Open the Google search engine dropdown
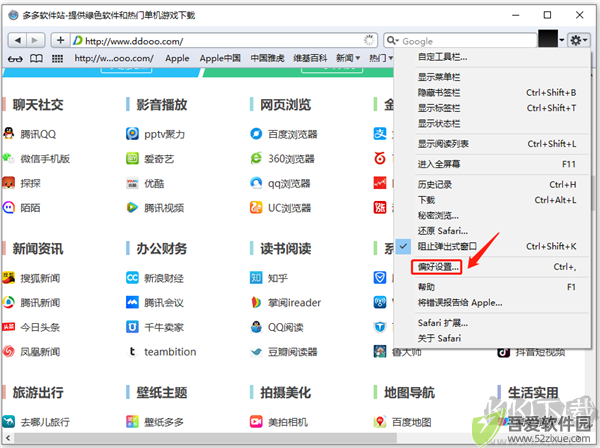This screenshot has height=448, width=600. [393, 40]
